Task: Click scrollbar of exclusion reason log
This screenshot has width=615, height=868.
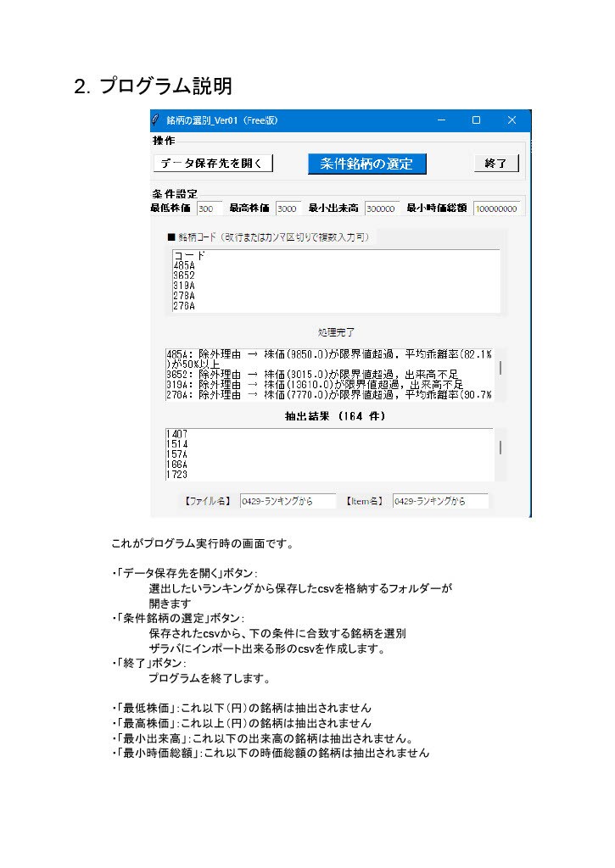Action: pos(500,368)
